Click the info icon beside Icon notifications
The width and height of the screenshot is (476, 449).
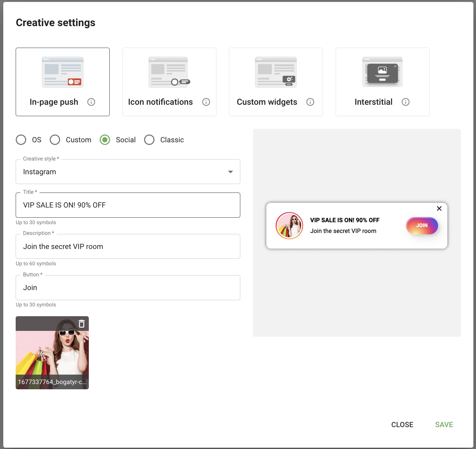(x=206, y=102)
